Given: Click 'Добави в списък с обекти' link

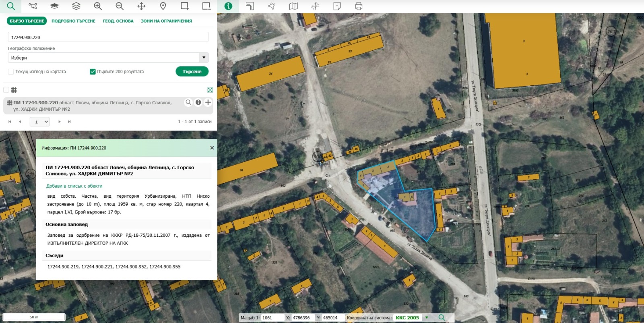Looking at the screenshot, I should pos(74,186).
